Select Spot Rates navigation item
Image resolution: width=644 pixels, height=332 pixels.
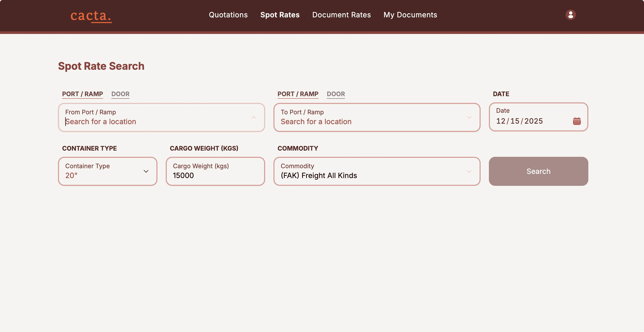pos(280,15)
